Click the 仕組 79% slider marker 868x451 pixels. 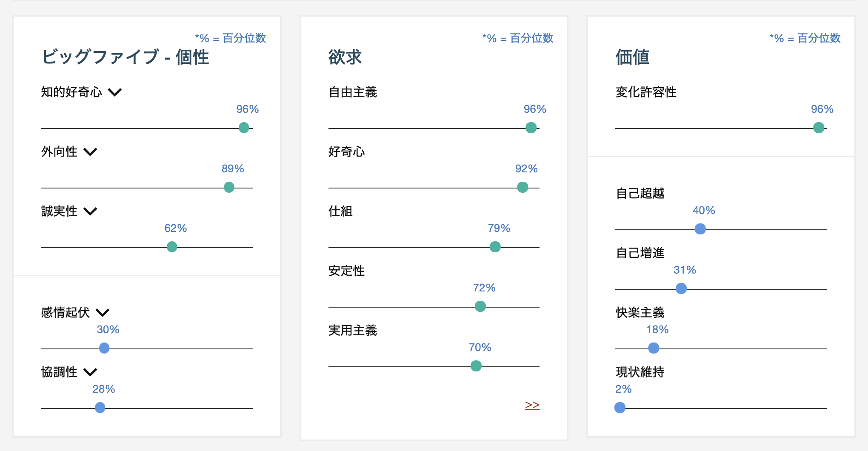495,247
